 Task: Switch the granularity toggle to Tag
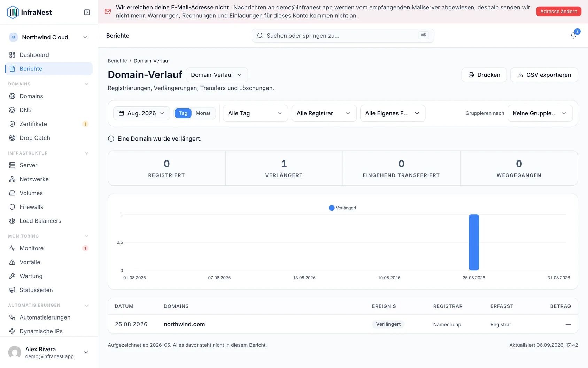click(183, 113)
